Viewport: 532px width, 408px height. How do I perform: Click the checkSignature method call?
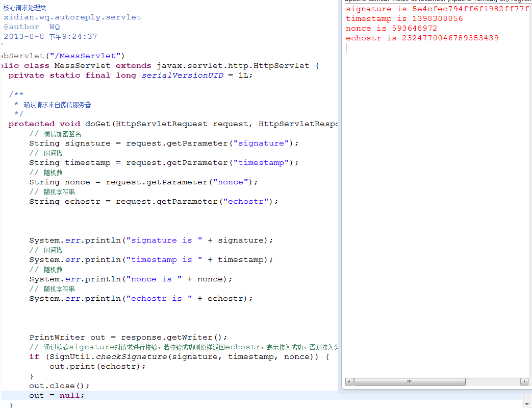(131, 357)
